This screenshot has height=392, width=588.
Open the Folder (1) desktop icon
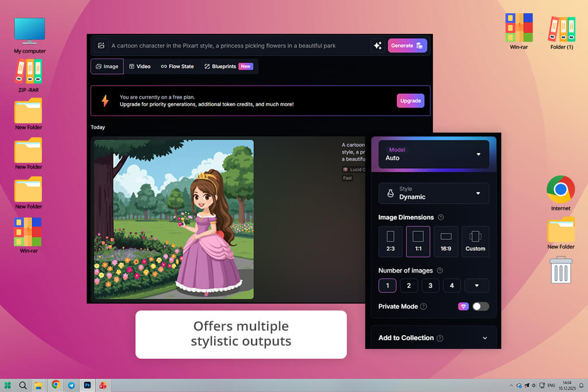click(562, 33)
